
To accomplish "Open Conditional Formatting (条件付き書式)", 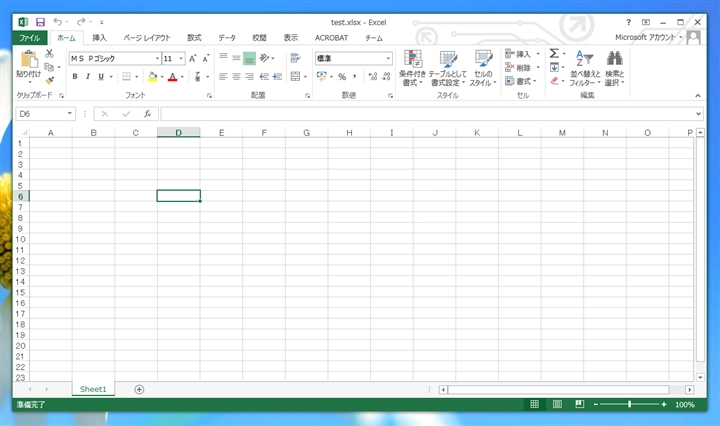I will point(412,68).
